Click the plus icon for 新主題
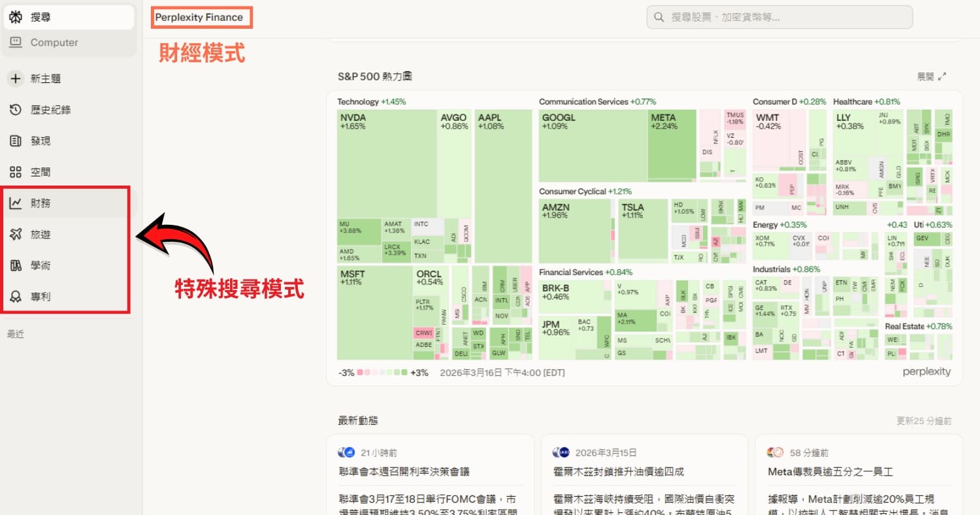This screenshot has height=515, width=980. (16, 78)
